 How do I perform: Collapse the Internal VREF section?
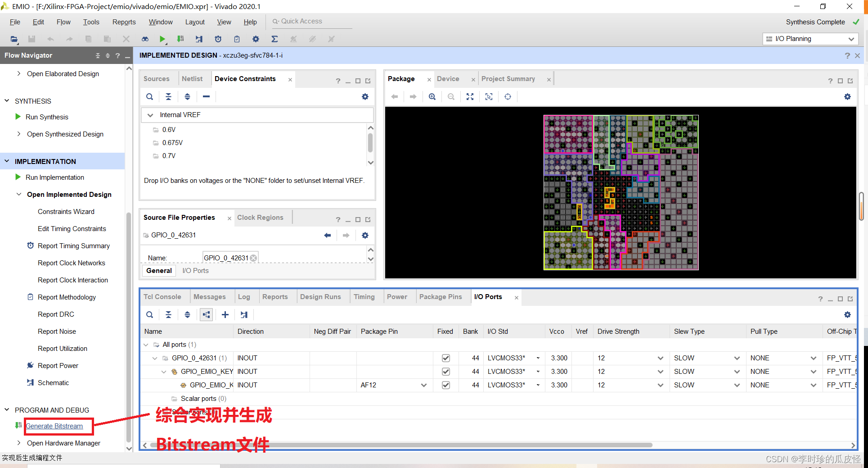point(150,115)
